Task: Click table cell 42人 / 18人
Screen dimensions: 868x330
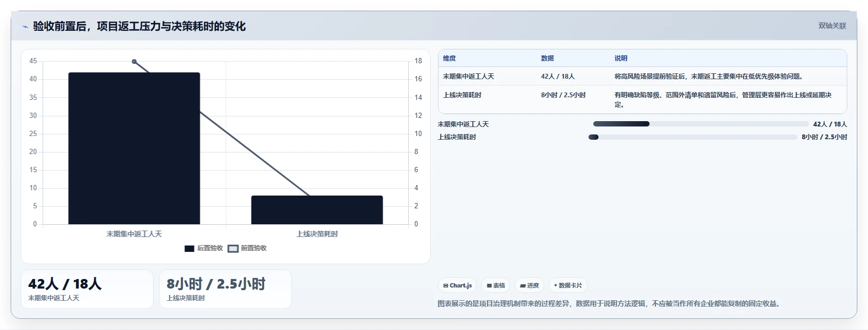Action: (x=558, y=77)
